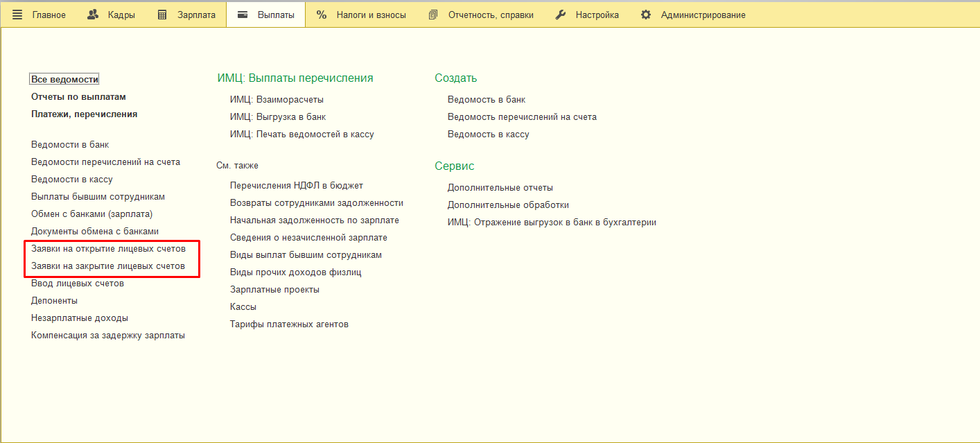Open Заявки на закрытие лицевых счетов
The image size is (980, 443).
point(108,266)
